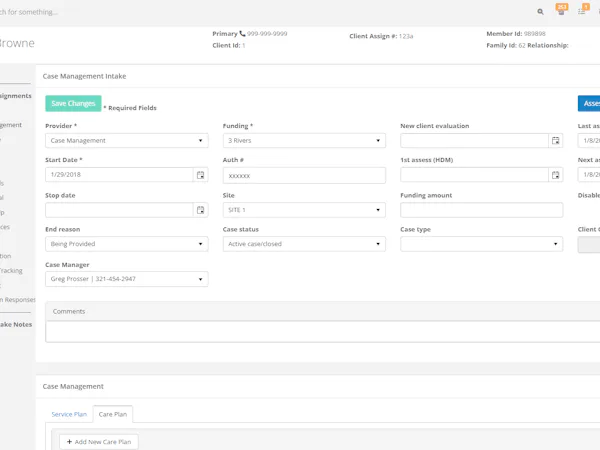The width and height of the screenshot is (600, 450).
Task: Click the Case Management Intake heading
Action: click(x=84, y=76)
